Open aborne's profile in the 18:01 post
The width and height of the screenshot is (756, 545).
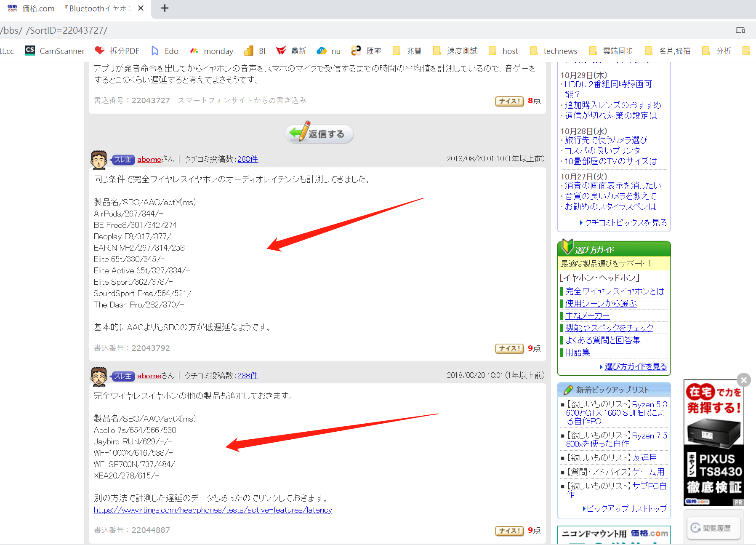click(x=149, y=376)
